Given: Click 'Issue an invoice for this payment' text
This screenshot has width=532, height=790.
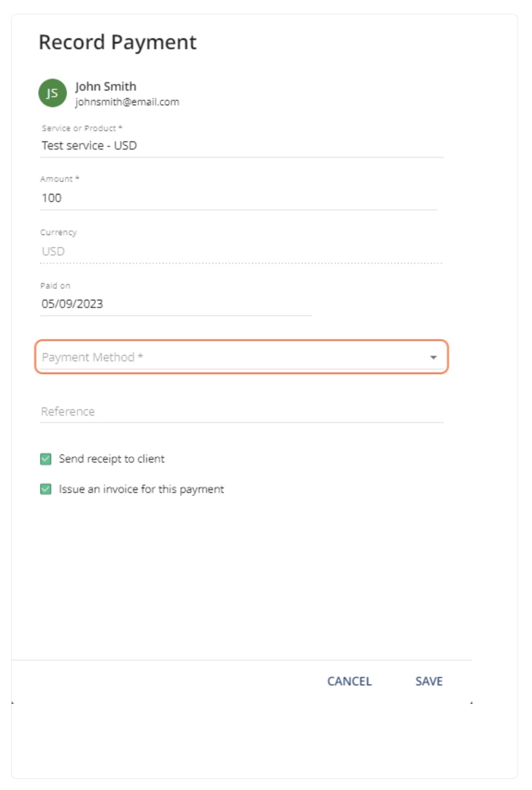Looking at the screenshot, I should pyautogui.click(x=141, y=489).
